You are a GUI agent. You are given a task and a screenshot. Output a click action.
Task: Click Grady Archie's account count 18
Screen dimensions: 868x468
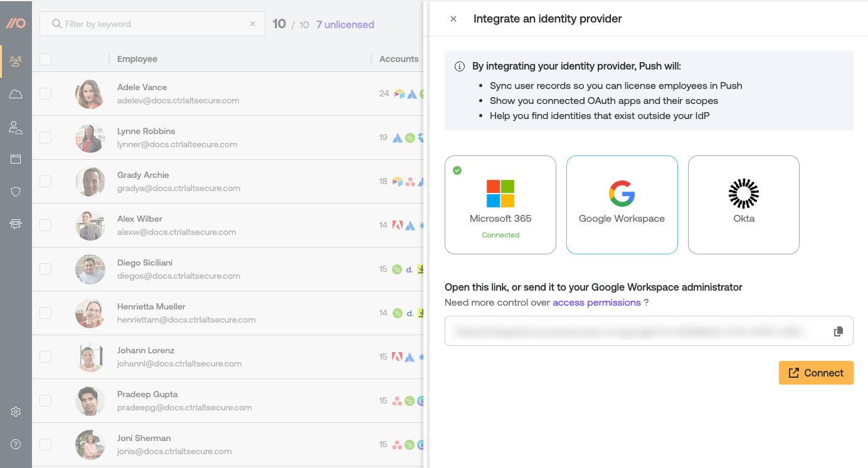point(383,181)
